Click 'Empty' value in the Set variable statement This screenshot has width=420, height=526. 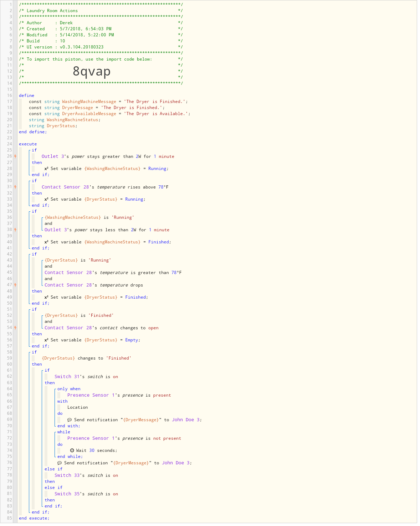(132, 340)
